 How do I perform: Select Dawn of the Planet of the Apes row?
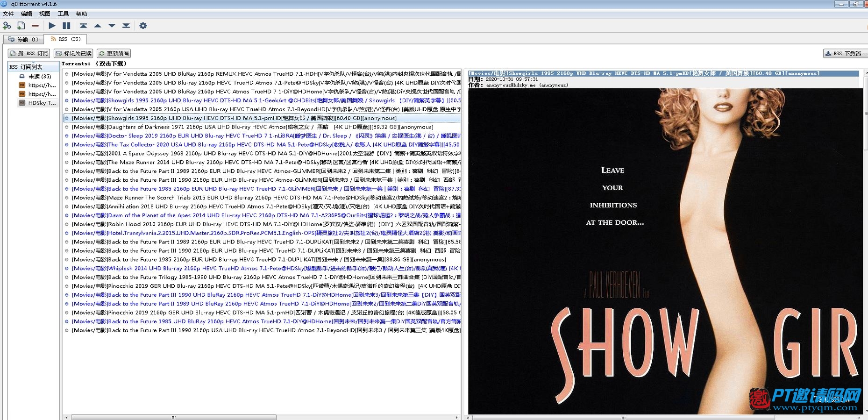[x=262, y=215]
